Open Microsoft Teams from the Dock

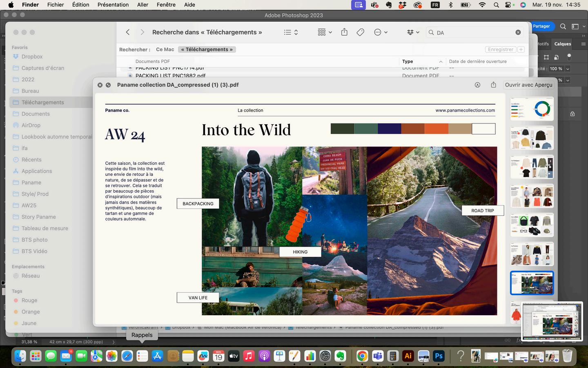(378, 356)
